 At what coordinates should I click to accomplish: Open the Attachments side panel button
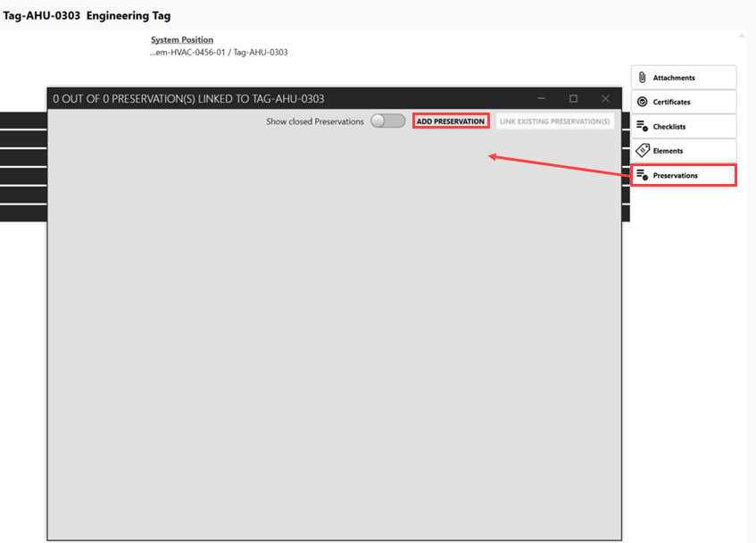(x=684, y=78)
